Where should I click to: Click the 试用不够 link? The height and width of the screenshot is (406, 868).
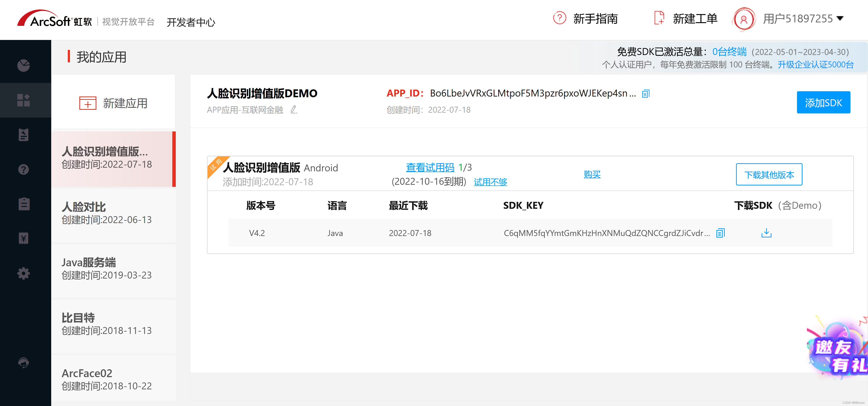[x=490, y=182]
